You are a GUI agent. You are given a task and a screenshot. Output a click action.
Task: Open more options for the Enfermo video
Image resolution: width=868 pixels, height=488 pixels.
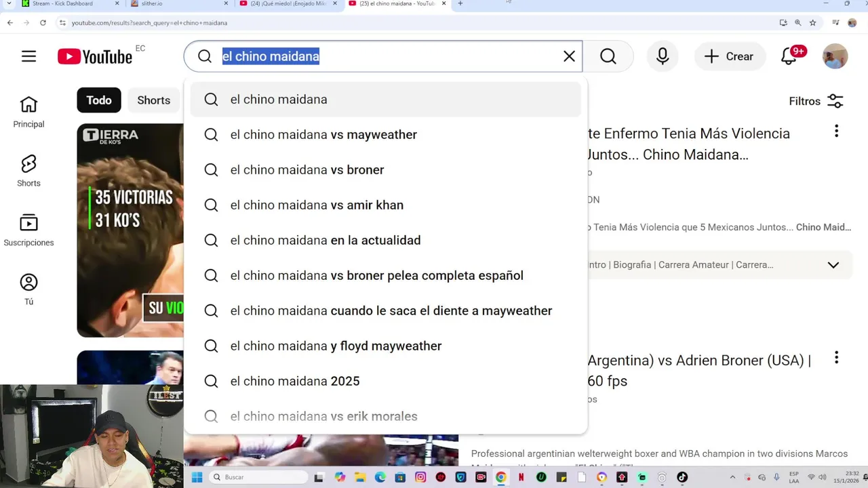pos(836,131)
